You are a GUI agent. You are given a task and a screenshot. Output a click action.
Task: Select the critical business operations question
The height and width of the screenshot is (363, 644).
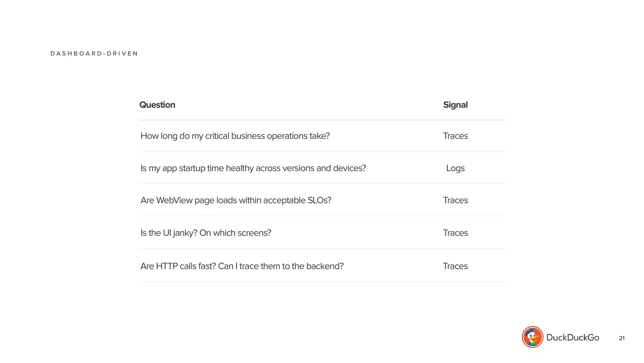tap(235, 136)
